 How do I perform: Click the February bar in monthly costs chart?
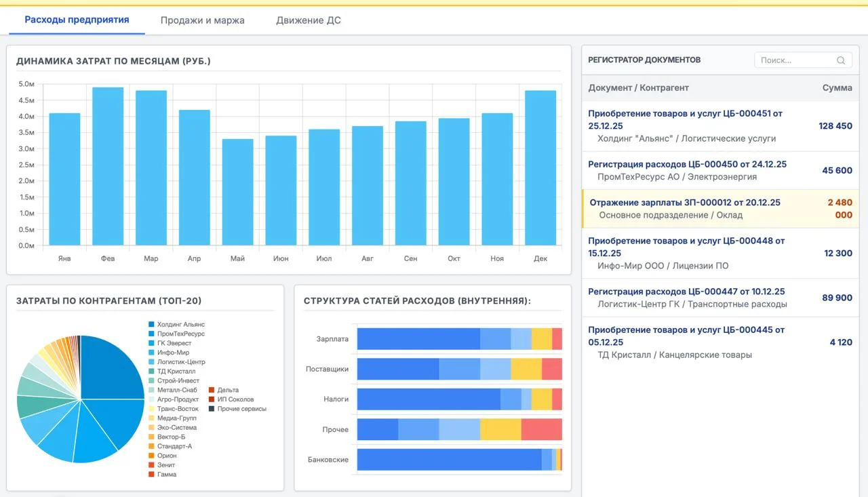coord(108,166)
